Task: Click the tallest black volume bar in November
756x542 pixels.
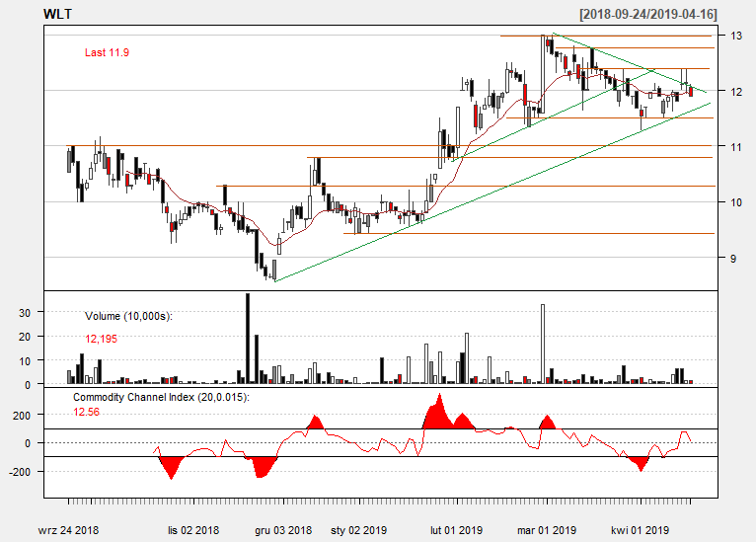Action: (248, 338)
